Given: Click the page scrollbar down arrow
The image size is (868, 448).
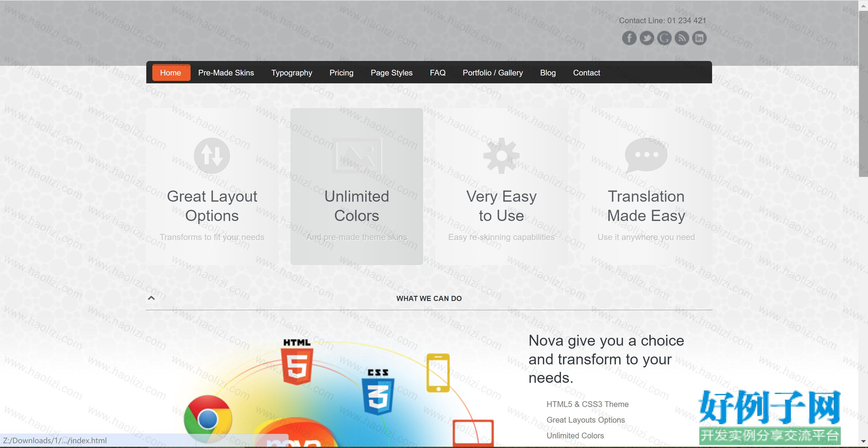Looking at the screenshot, I should pyautogui.click(x=863, y=441).
